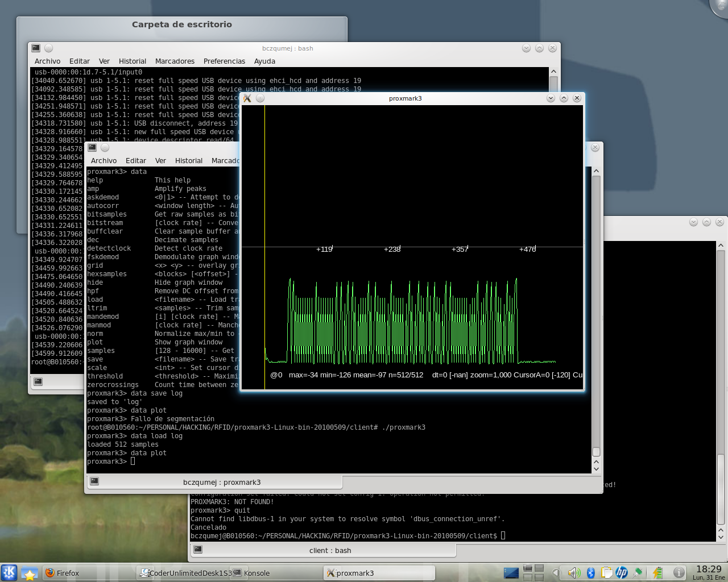This screenshot has width=728, height=582.
Task: Switch to Firefox from the taskbar
Action: [x=63, y=573]
